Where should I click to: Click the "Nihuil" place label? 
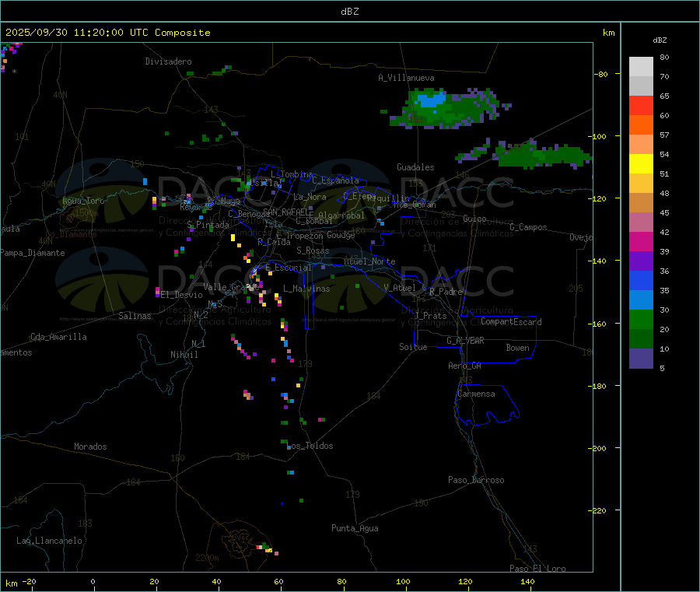click(x=184, y=355)
